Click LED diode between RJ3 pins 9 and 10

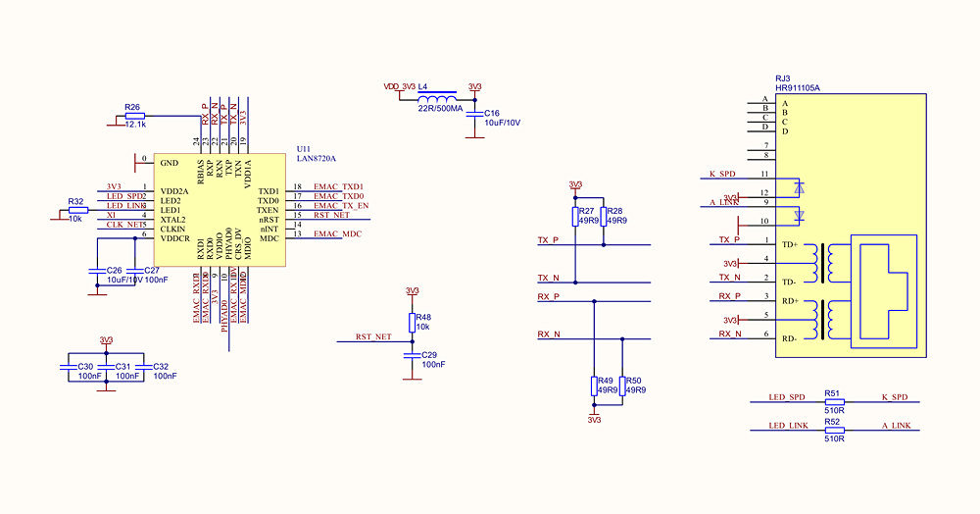pos(798,216)
